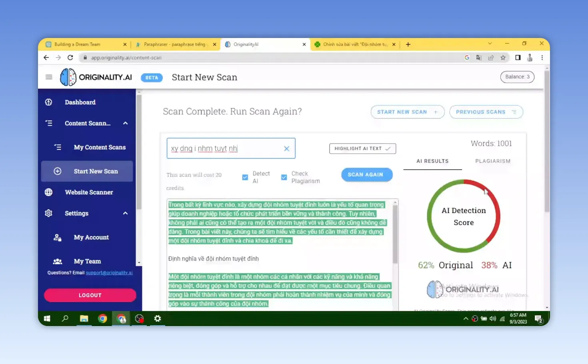Image resolution: width=588 pixels, height=364 pixels.
Task: Click the Originality.AI brain logo in header
Action: pos(68,77)
